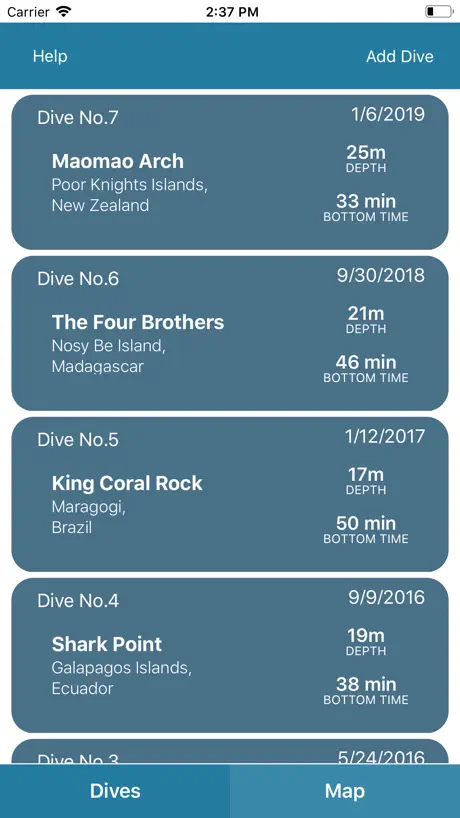Open the Shark Point dive entry
Viewport: 460px width, 818px height.
point(230,655)
